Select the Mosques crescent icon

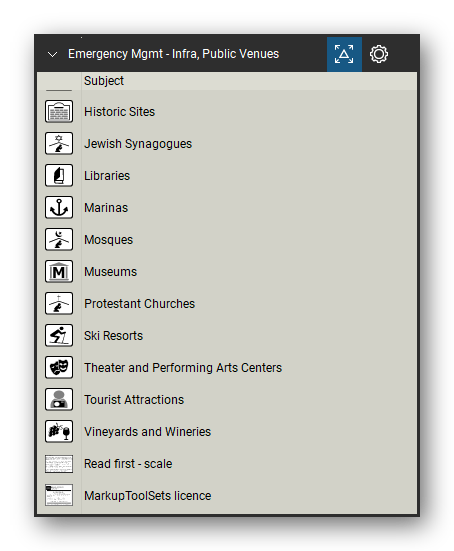pyautogui.click(x=59, y=239)
